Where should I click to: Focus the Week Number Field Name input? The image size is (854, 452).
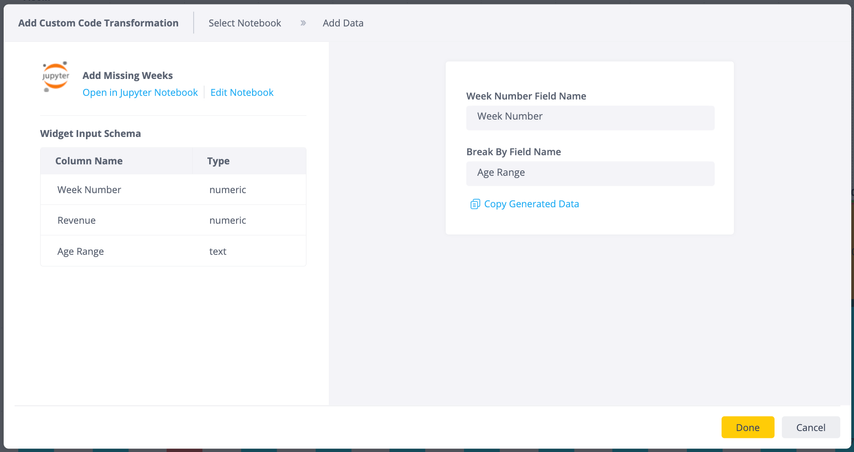(x=590, y=117)
